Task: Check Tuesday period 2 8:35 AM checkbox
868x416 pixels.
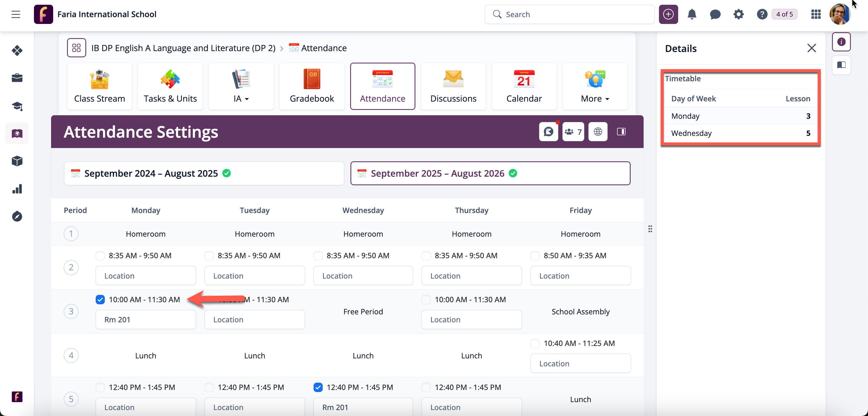Action: click(x=209, y=256)
